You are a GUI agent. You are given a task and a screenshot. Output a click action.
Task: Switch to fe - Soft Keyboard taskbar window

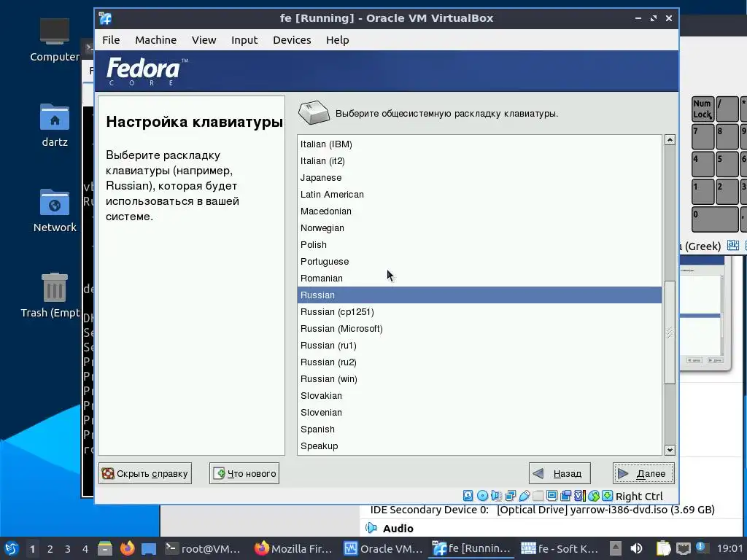560,548
